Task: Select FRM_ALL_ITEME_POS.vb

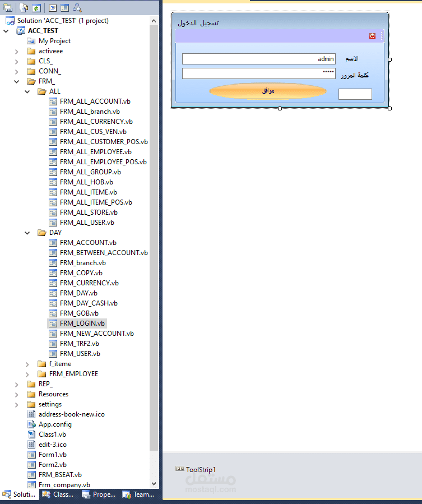Action: pyautogui.click(x=96, y=202)
